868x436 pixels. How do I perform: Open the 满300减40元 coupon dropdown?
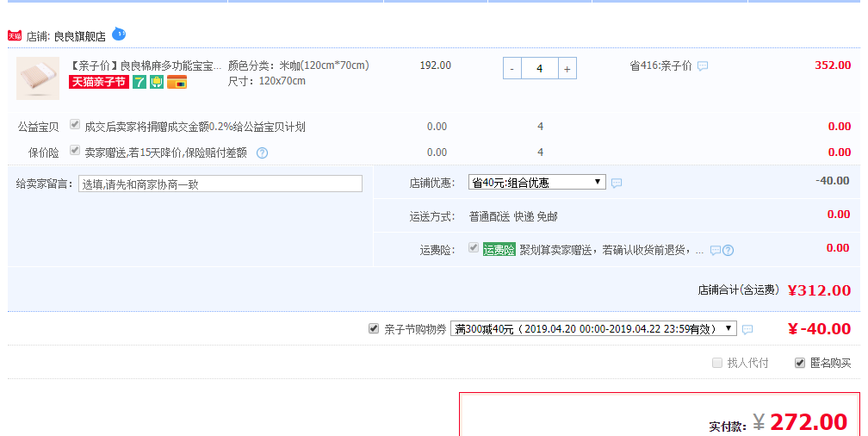click(x=593, y=328)
